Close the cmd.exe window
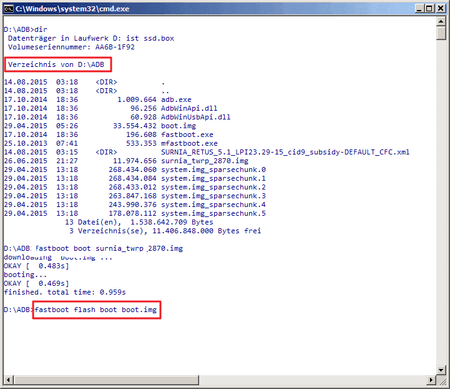 [x=441, y=9]
